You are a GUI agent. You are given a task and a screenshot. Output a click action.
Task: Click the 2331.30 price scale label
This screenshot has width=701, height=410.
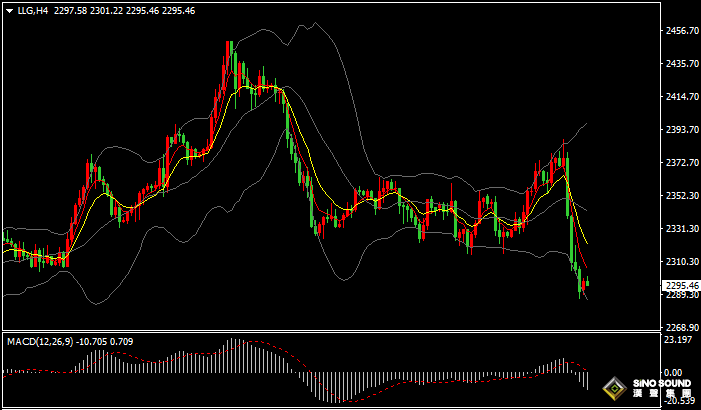pyautogui.click(x=680, y=229)
